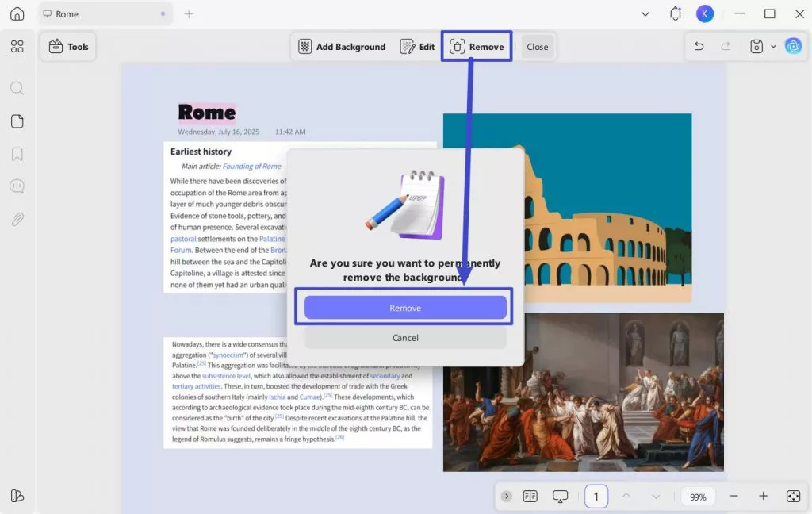Click the secondary link in text
The height and width of the screenshot is (514, 812).
(385, 376)
